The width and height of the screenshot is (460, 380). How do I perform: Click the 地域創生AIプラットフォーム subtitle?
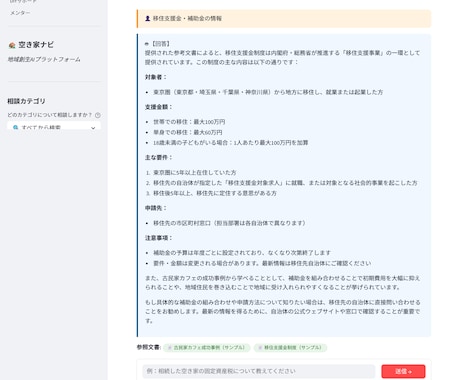(x=44, y=60)
